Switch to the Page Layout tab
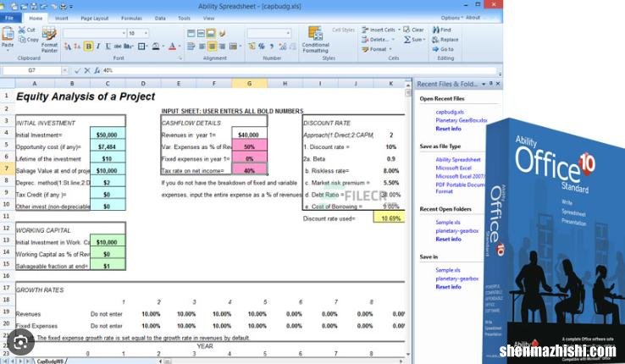The height and width of the screenshot is (364, 625). point(95,19)
